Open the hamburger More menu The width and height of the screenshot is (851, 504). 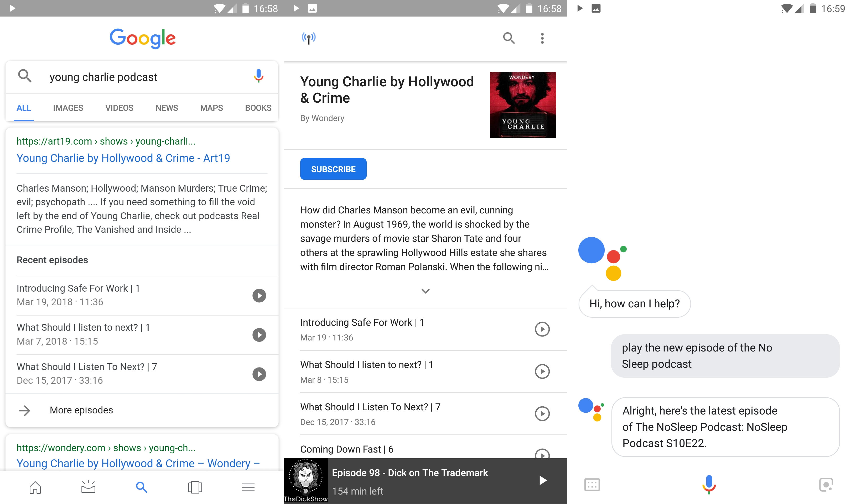248,487
